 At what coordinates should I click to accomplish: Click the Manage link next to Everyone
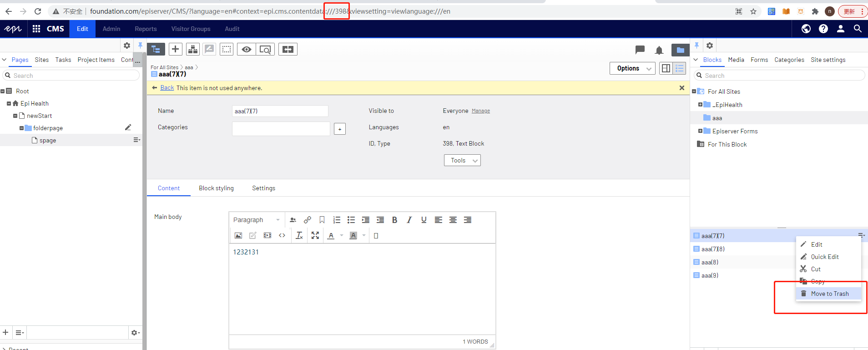[x=480, y=111]
